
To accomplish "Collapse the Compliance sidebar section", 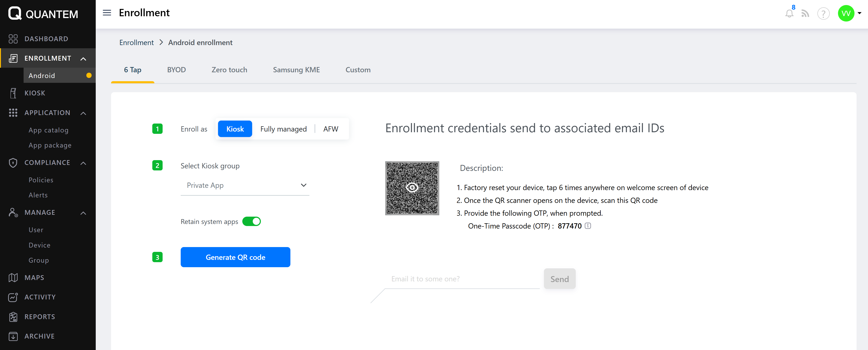I will [x=83, y=163].
